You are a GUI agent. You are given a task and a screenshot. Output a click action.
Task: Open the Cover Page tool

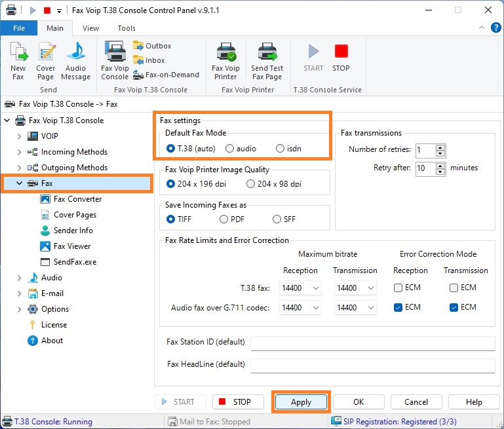(46, 61)
